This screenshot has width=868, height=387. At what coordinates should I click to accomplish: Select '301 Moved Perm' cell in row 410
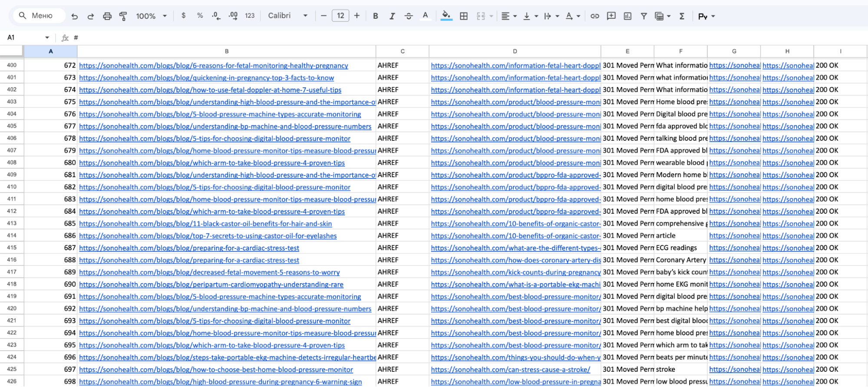(x=627, y=187)
